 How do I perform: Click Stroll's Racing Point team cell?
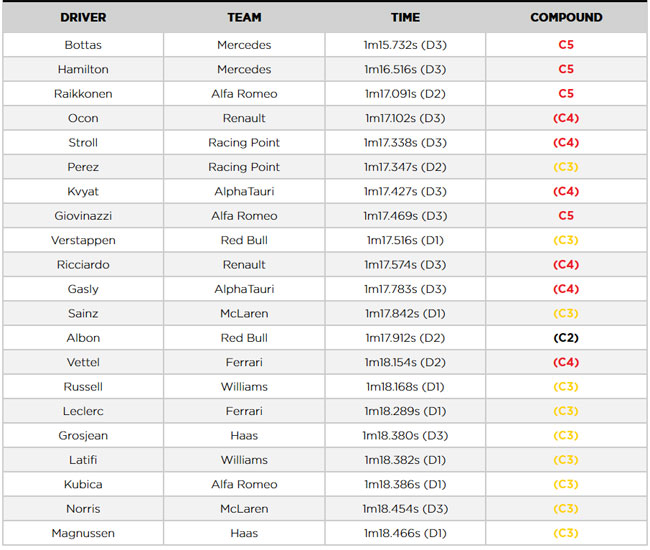tap(244, 143)
